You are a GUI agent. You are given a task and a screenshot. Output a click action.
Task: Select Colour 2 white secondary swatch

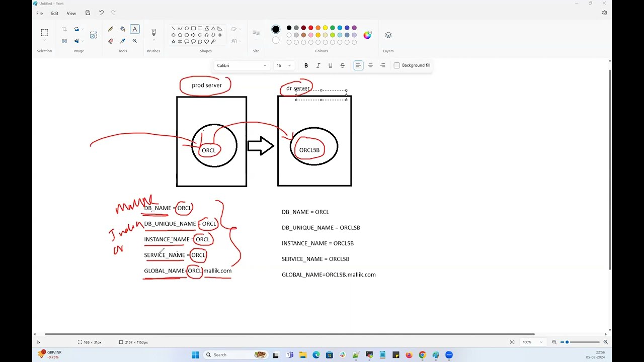[276, 40]
